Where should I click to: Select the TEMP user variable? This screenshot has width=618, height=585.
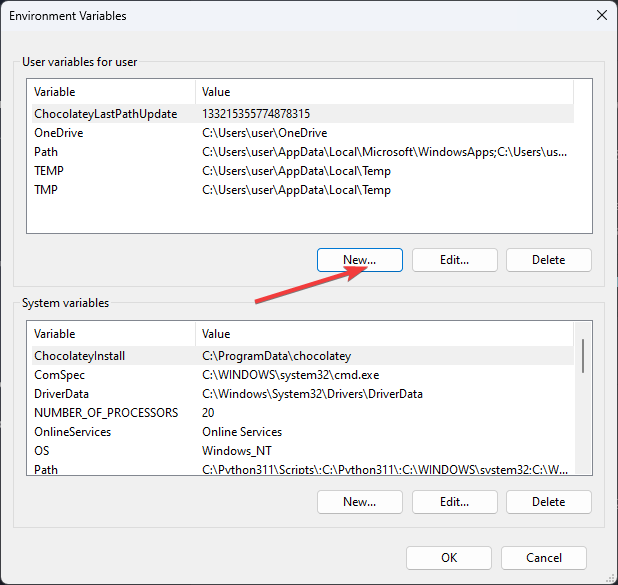click(49, 171)
